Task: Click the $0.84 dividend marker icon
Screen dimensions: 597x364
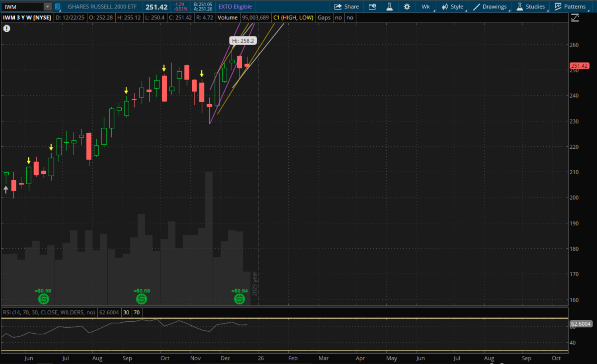Action: click(x=239, y=299)
